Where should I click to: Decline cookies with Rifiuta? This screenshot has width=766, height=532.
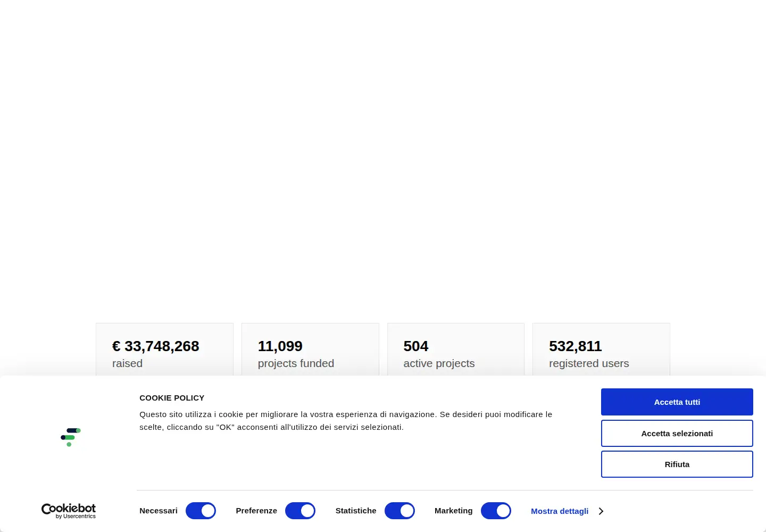coord(677,464)
